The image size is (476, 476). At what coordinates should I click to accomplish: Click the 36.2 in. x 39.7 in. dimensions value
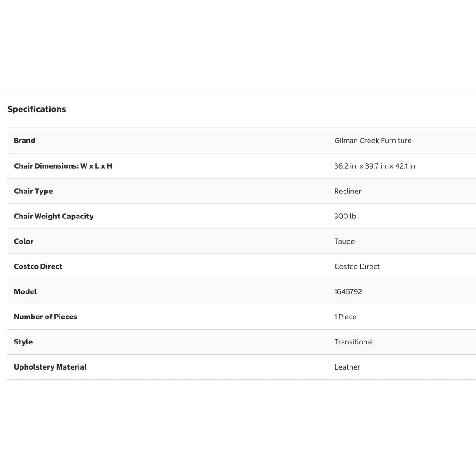(375, 166)
